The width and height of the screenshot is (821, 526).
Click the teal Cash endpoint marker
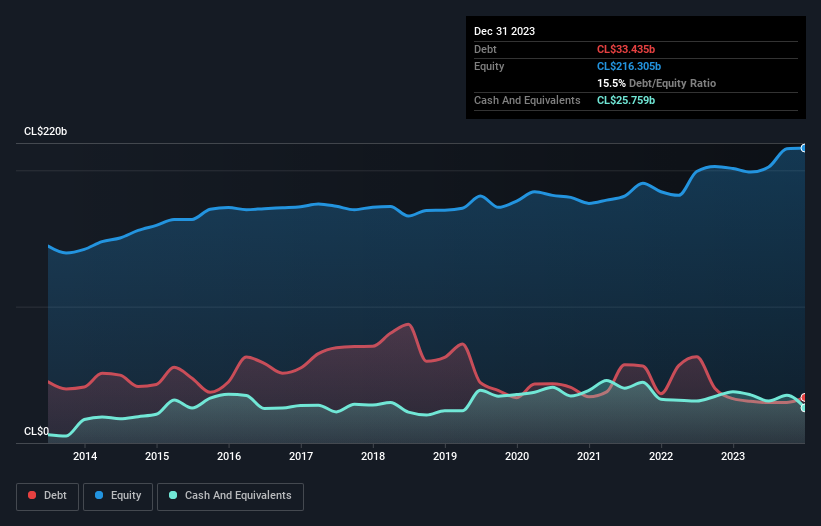coord(804,408)
